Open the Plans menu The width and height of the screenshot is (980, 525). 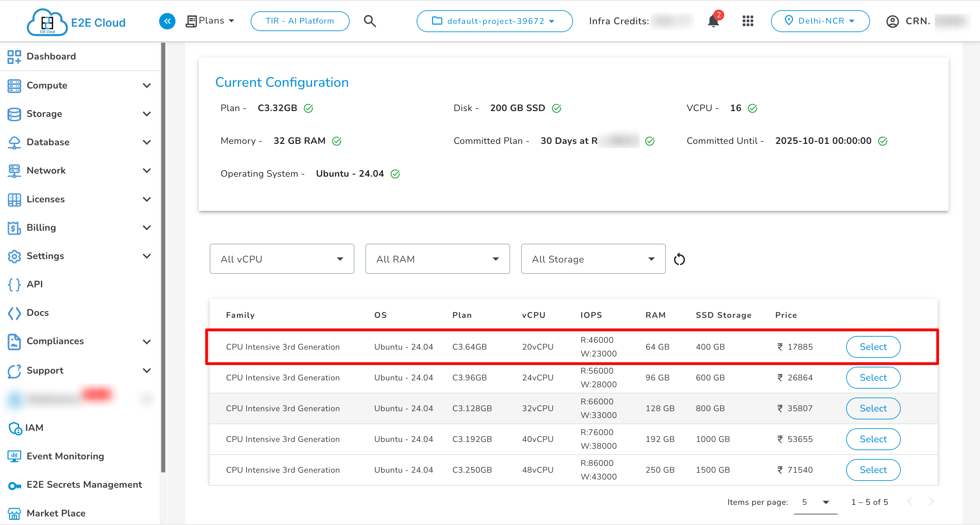click(x=210, y=21)
